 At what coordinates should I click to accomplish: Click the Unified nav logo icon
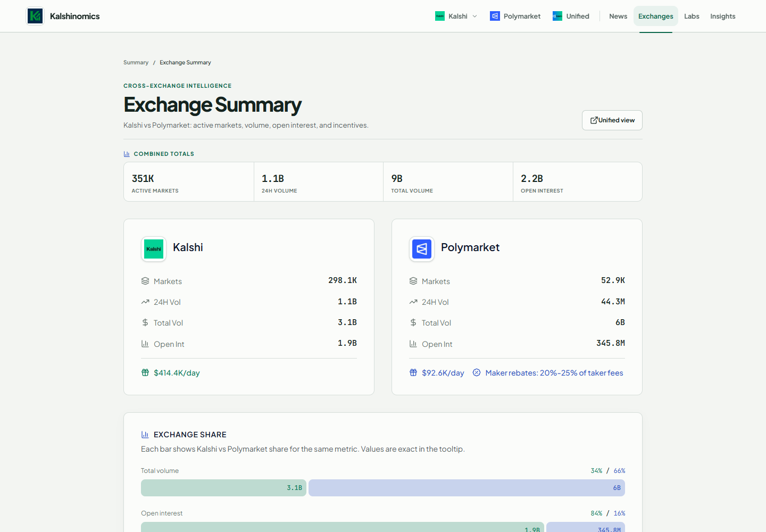(x=557, y=16)
